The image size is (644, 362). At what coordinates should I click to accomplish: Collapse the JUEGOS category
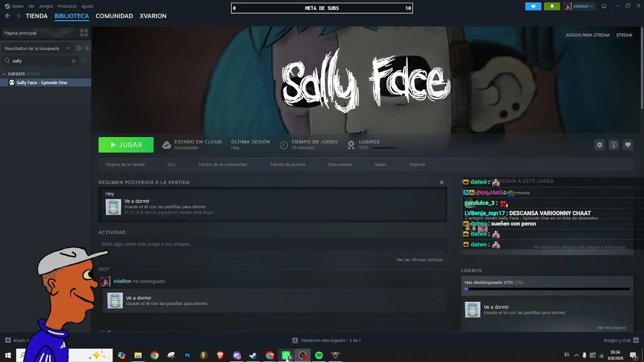coord(5,74)
